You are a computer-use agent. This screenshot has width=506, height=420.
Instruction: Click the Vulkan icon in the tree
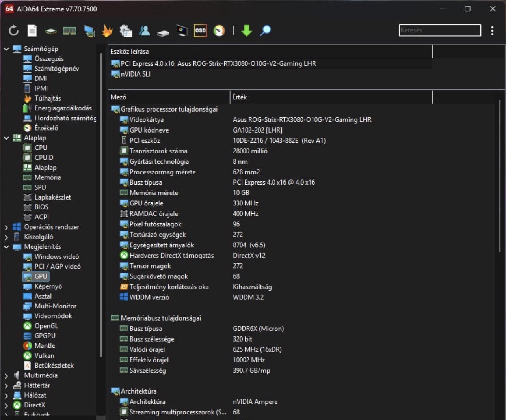[27, 355]
